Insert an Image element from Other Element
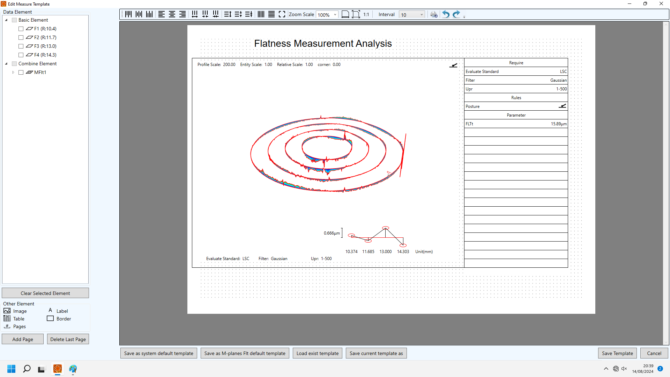670x377 pixels. [15, 311]
